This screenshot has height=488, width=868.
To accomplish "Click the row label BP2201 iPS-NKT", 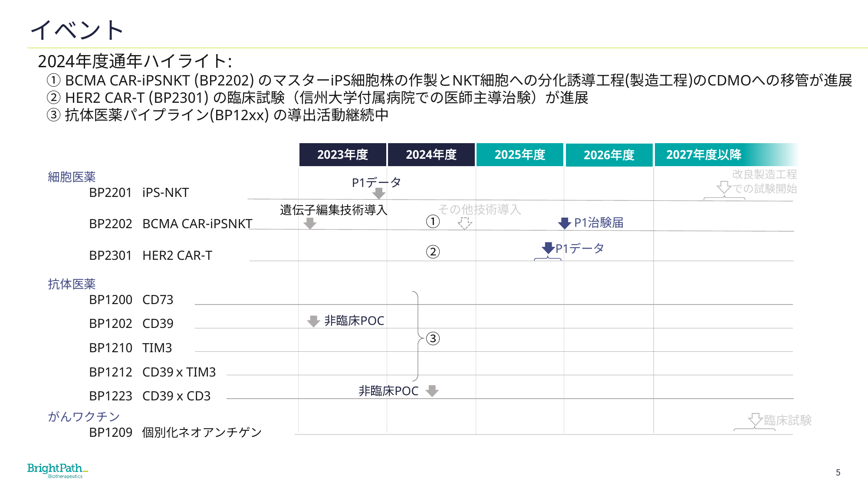I will point(139,193).
